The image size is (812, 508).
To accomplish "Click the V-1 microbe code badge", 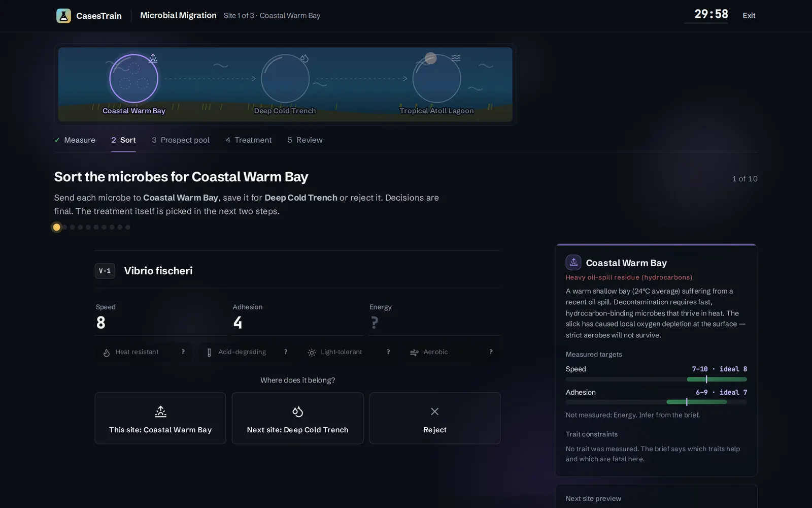I will tap(105, 271).
